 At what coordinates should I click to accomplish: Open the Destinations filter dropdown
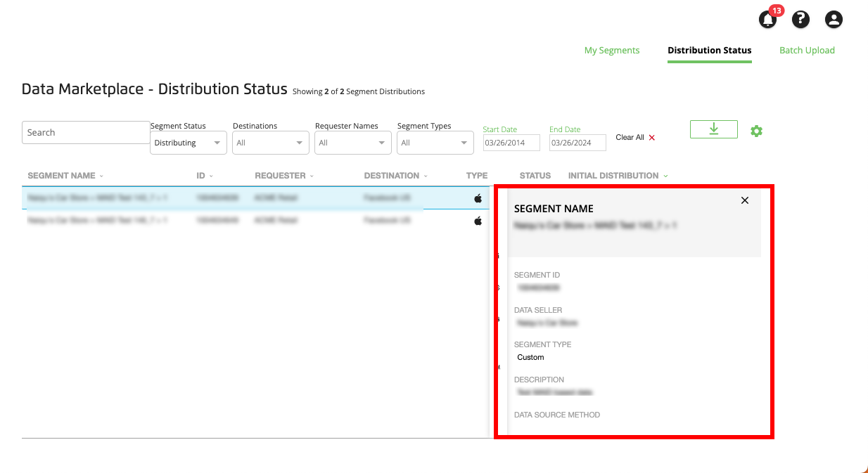[271, 143]
